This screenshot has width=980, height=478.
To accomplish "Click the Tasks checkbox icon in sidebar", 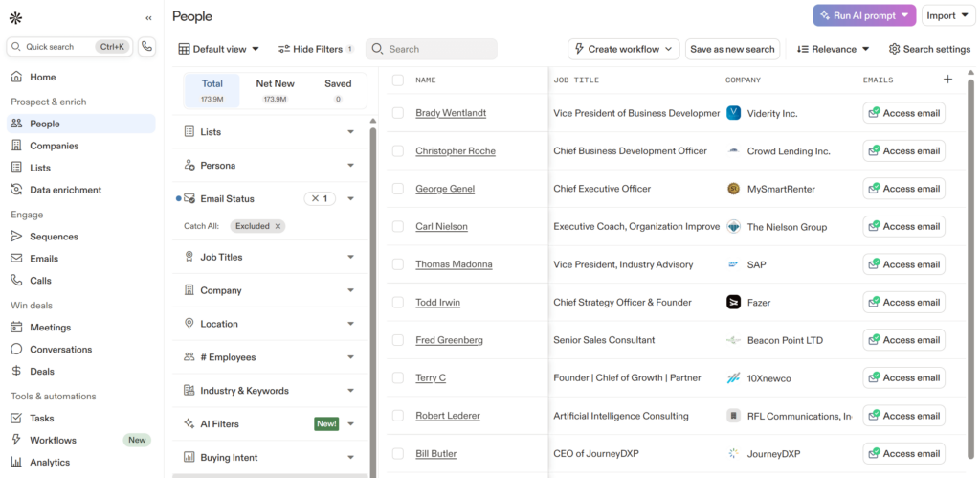I will click(x=16, y=418).
